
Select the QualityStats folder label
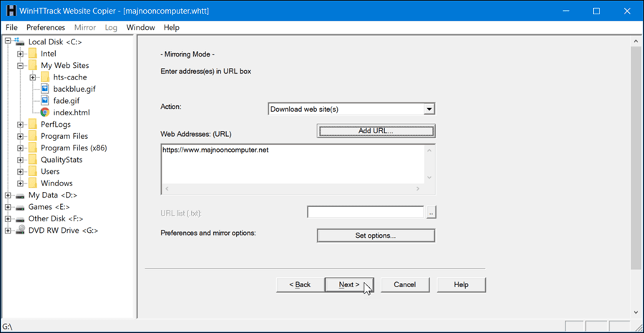coord(62,160)
